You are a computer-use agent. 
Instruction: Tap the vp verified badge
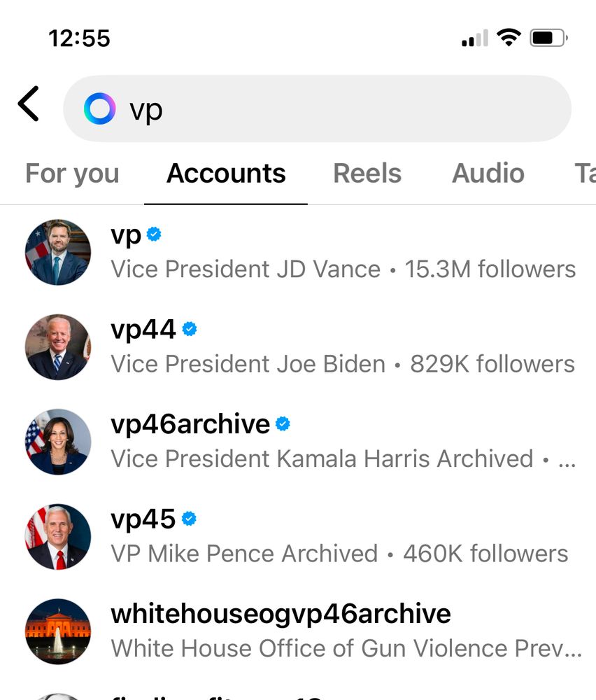pos(155,234)
